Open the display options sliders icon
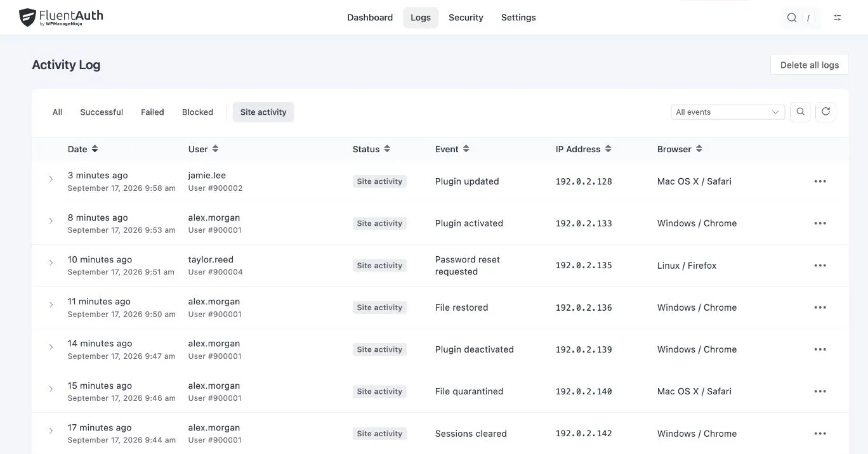The image size is (868, 454). [x=838, y=18]
